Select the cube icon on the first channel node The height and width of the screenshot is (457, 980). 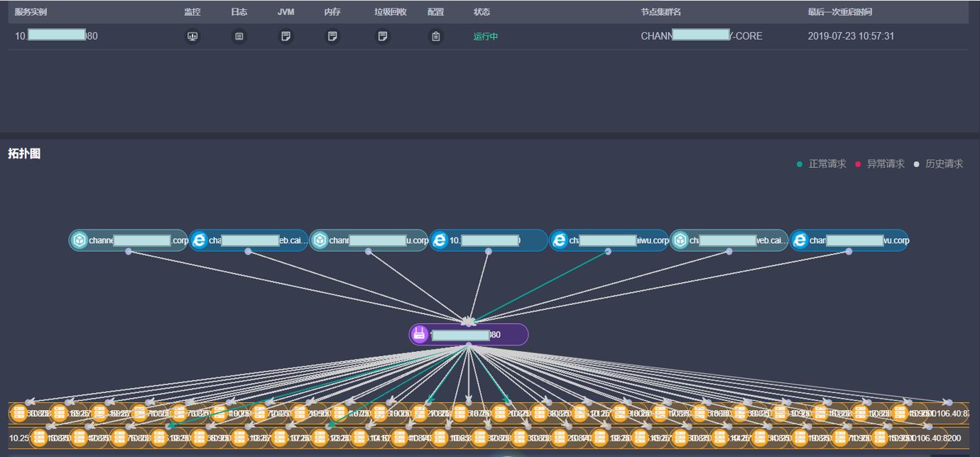(x=79, y=240)
